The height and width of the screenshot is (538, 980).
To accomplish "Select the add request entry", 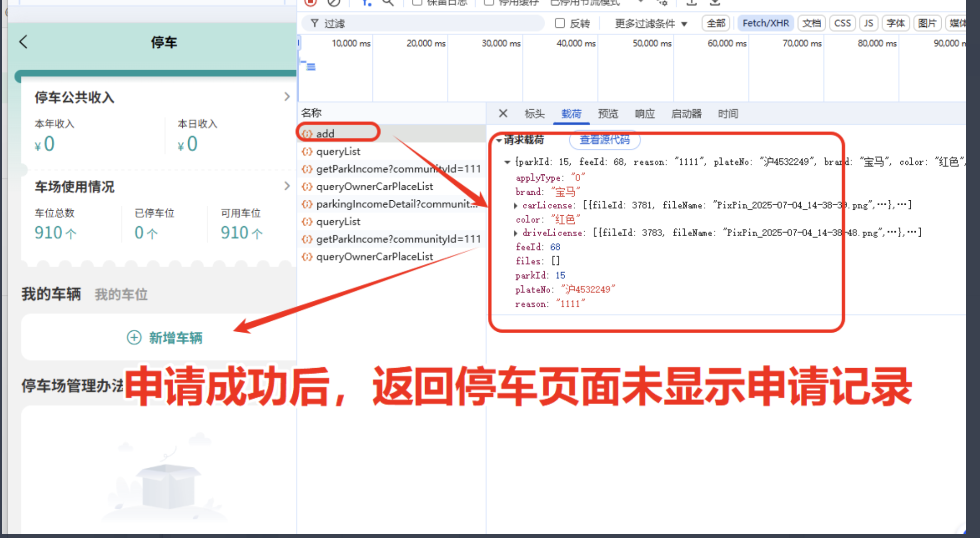I will point(325,134).
